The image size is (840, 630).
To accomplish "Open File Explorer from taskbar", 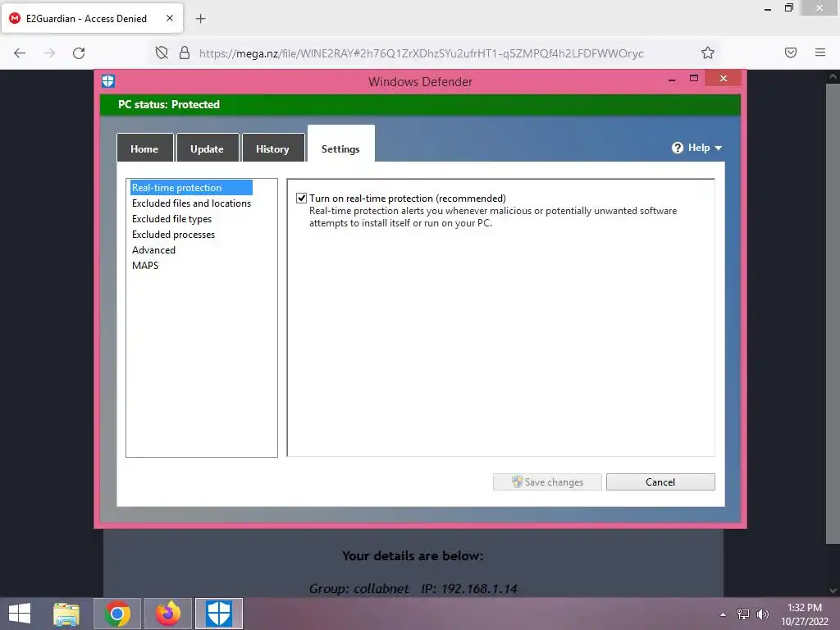I will tap(66, 614).
